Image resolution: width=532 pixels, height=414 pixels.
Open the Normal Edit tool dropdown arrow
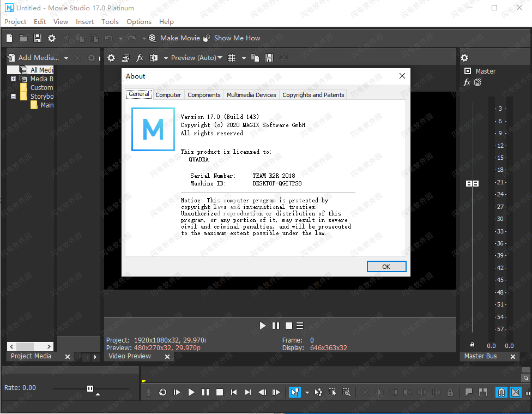point(307,393)
